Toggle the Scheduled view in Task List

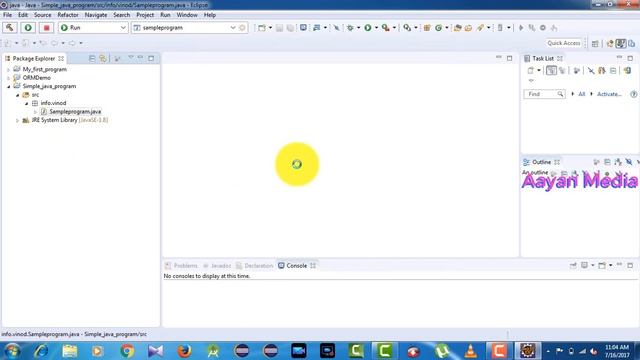click(562, 71)
